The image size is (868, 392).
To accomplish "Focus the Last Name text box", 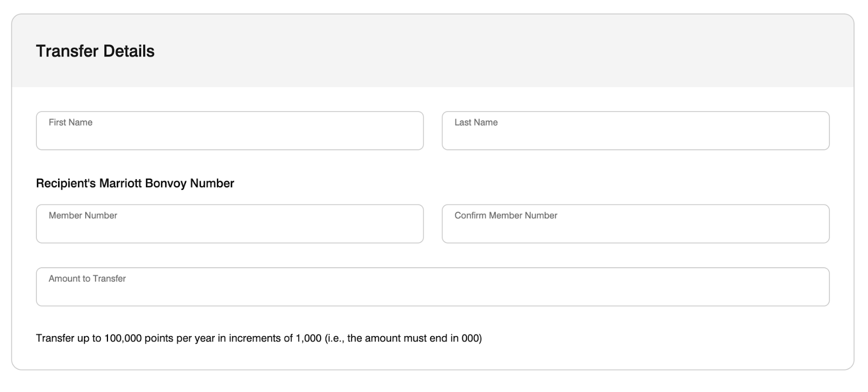I will [635, 131].
